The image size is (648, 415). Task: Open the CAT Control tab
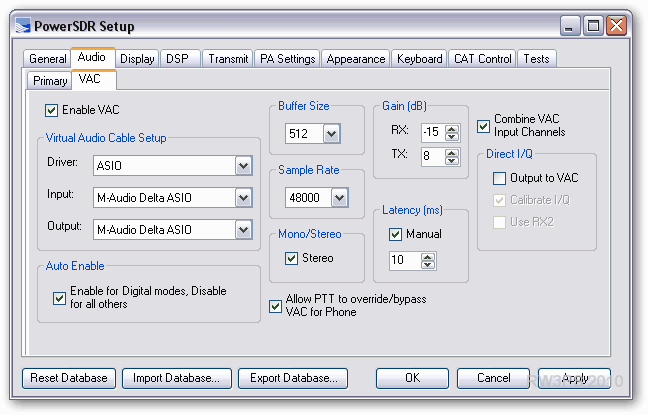[x=482, y=59]
